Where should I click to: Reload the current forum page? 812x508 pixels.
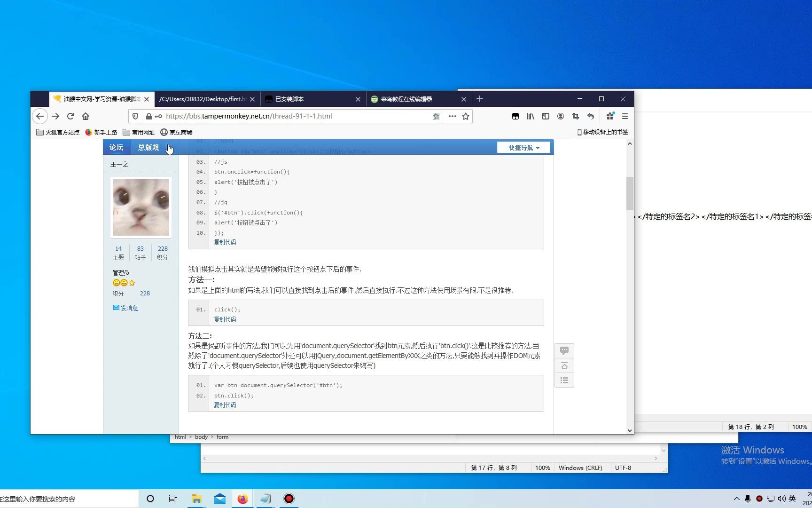coord(70,116)
